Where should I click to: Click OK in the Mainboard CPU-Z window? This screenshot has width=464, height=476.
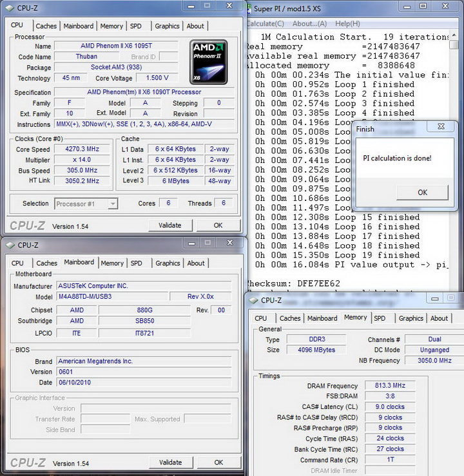coord(218,462)
